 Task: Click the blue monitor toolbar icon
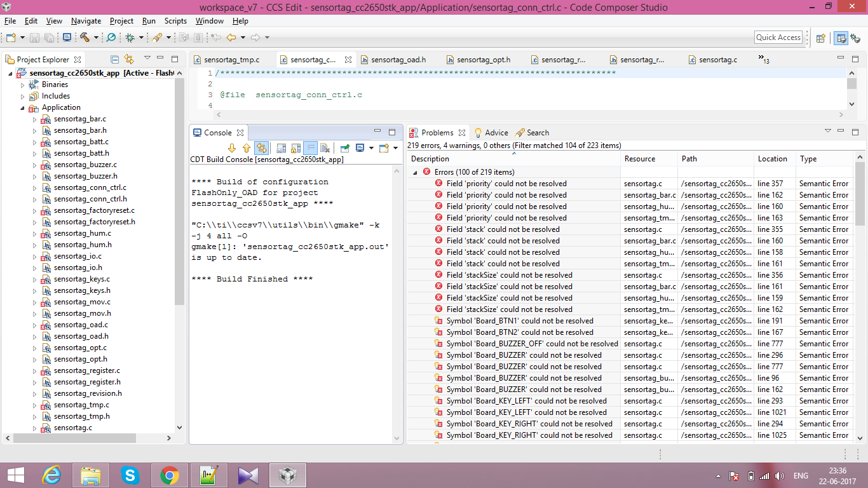click(x=67, y=37)
